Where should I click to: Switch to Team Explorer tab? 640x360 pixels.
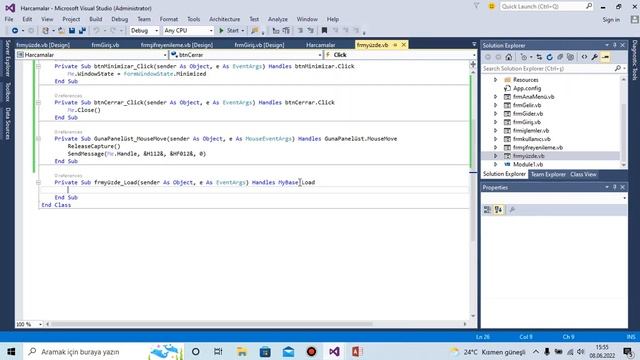548,174
